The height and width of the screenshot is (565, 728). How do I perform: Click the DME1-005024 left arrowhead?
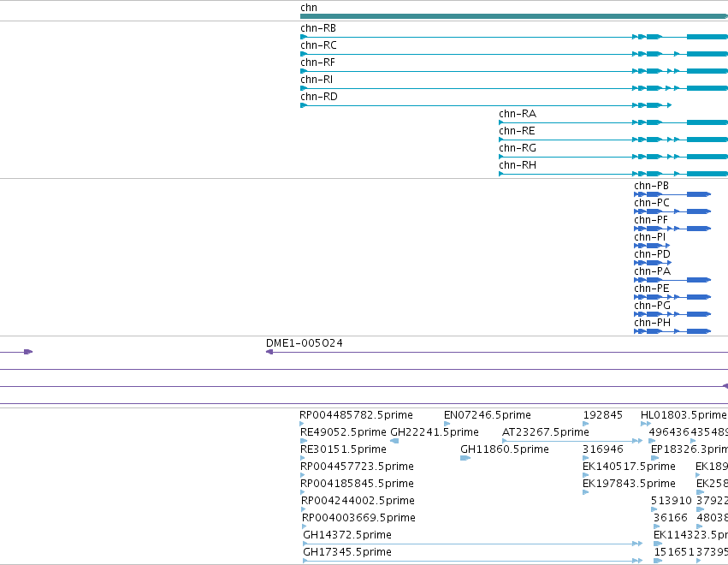[269, 352]
